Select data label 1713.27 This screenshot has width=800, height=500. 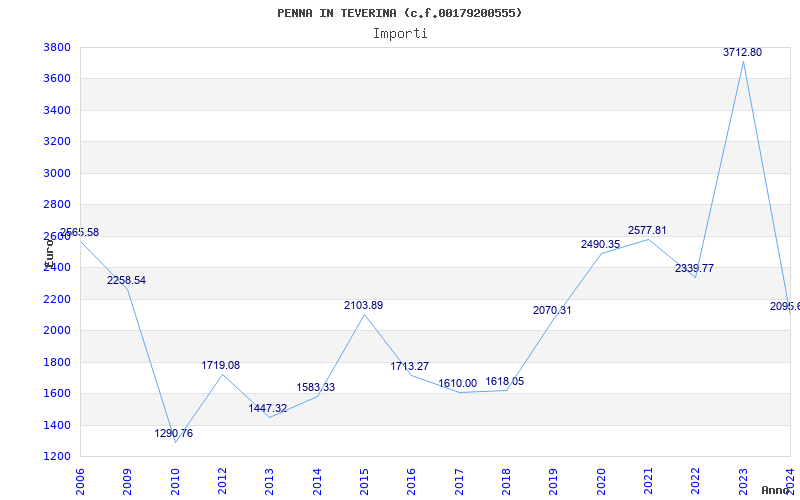click(410, 366)
